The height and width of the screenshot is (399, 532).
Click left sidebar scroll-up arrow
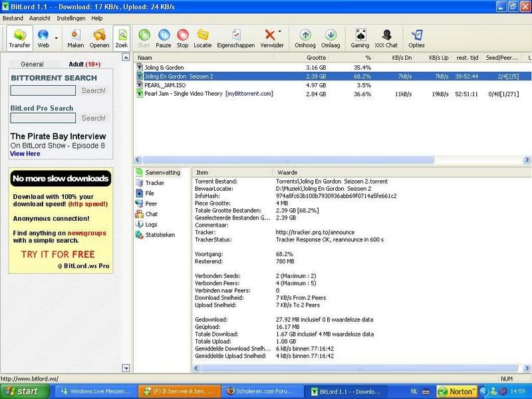(x=126, y=57)
